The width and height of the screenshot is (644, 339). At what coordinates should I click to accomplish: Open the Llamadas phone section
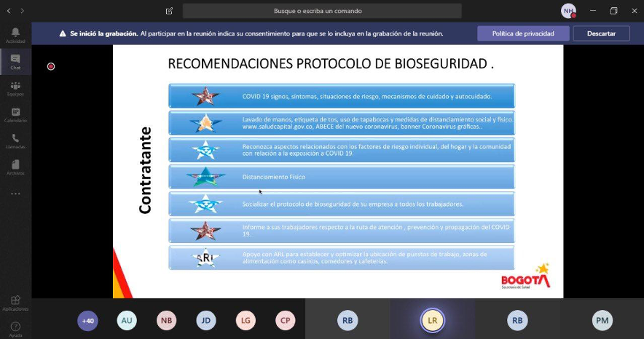[15, 140]
